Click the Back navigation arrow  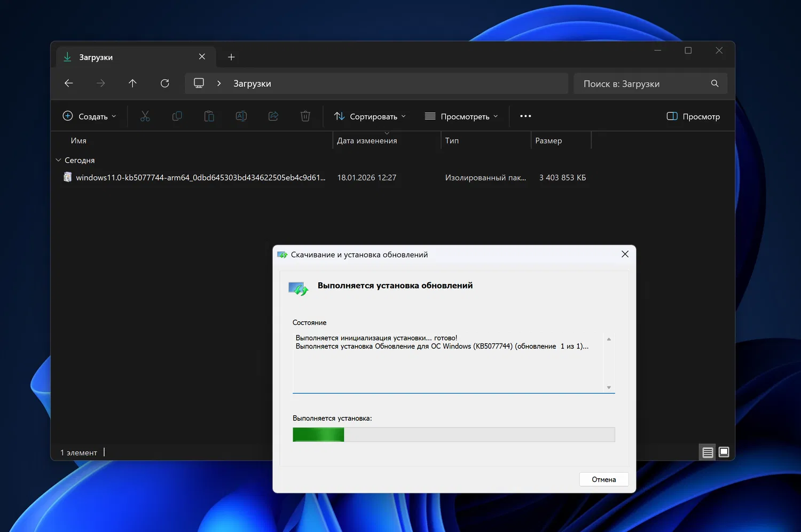coord(68,83)
